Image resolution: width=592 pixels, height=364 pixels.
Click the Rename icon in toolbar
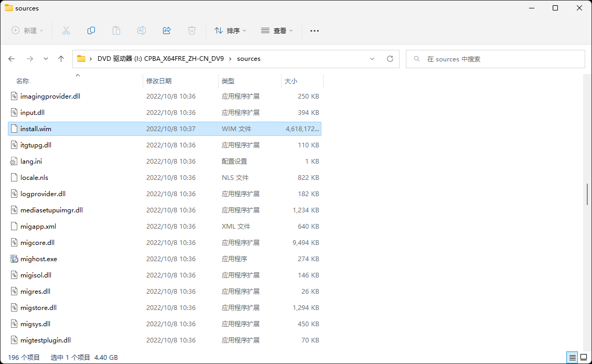pos(141,30)
